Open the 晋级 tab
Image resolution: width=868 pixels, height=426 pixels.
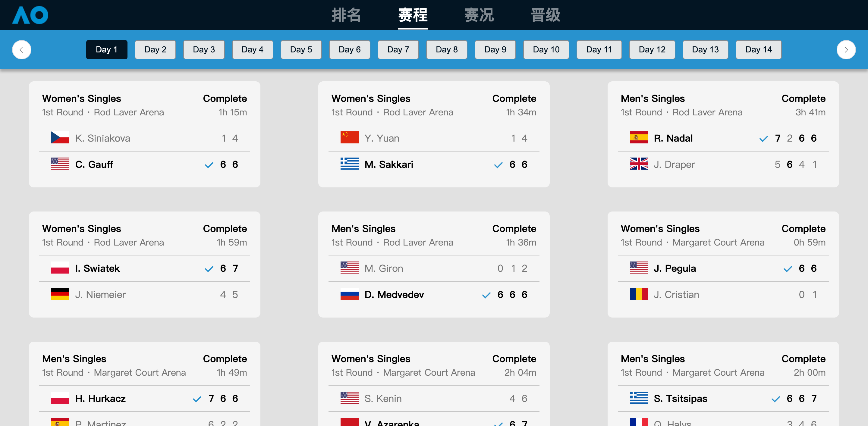coord(545,15)
